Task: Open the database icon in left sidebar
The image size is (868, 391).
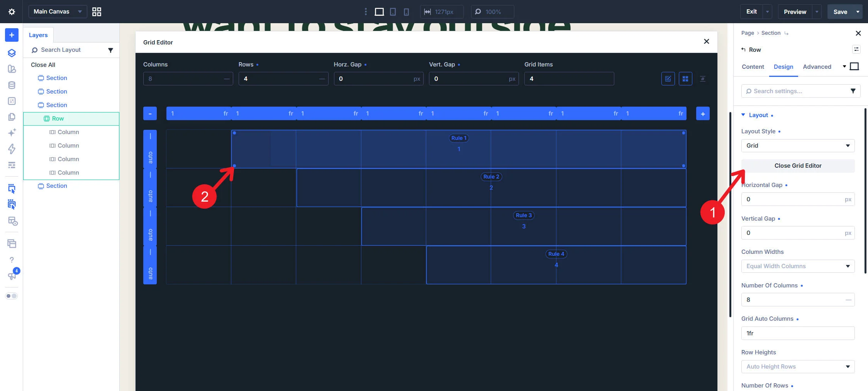Action: (12, 85)
